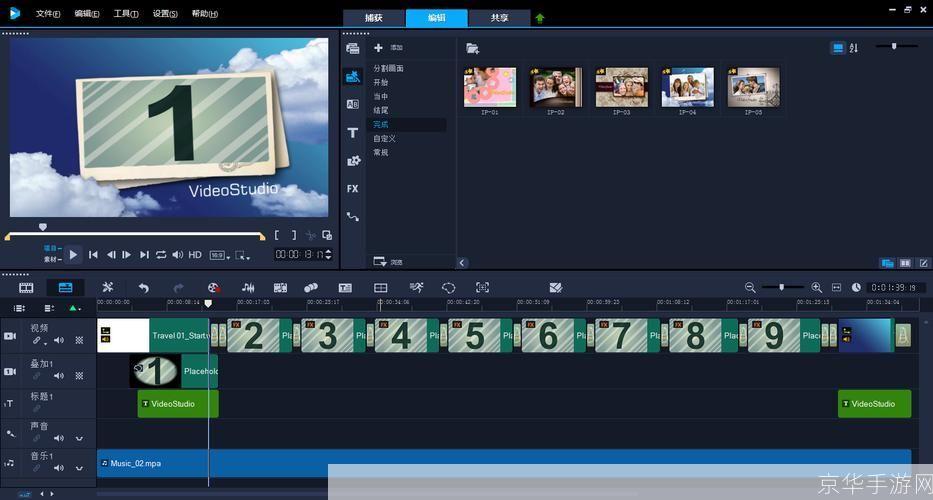This screenshot has width=933, height=500.
Task: Open the FX filter library
Action: pyautogui.click(x=353, y=188)
